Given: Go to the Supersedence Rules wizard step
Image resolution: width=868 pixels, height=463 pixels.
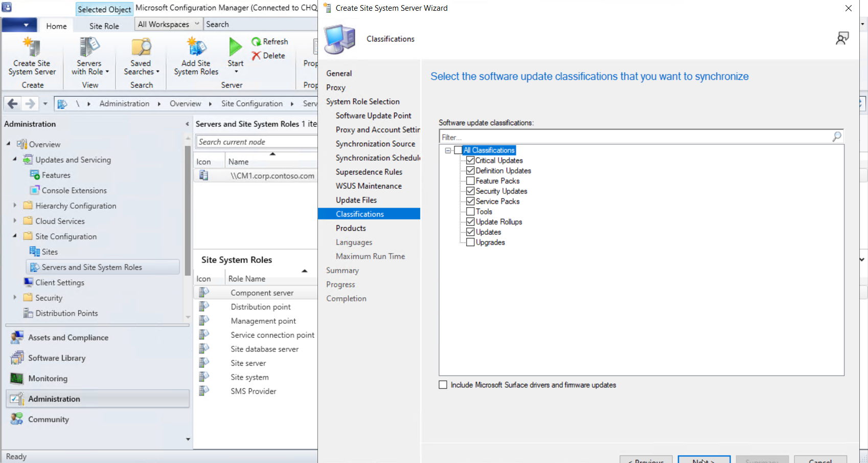Looking at the screenshot, I should pyautogui.click(x=369, y=172).
